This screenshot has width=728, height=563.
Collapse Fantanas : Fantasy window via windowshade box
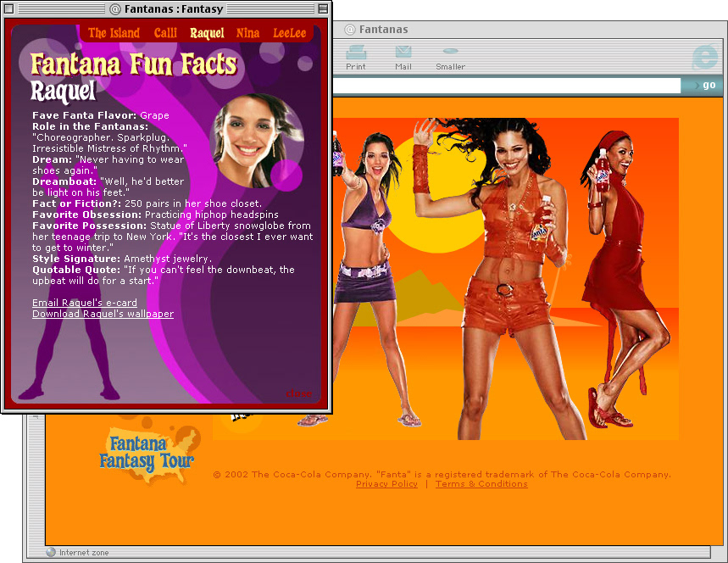pyautogui.click(x=323, y=8)
